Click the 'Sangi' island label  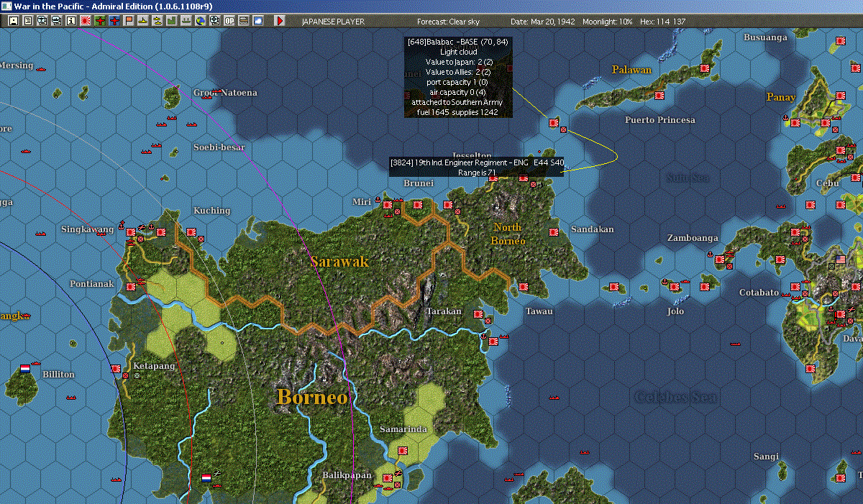tap(766, 457)
